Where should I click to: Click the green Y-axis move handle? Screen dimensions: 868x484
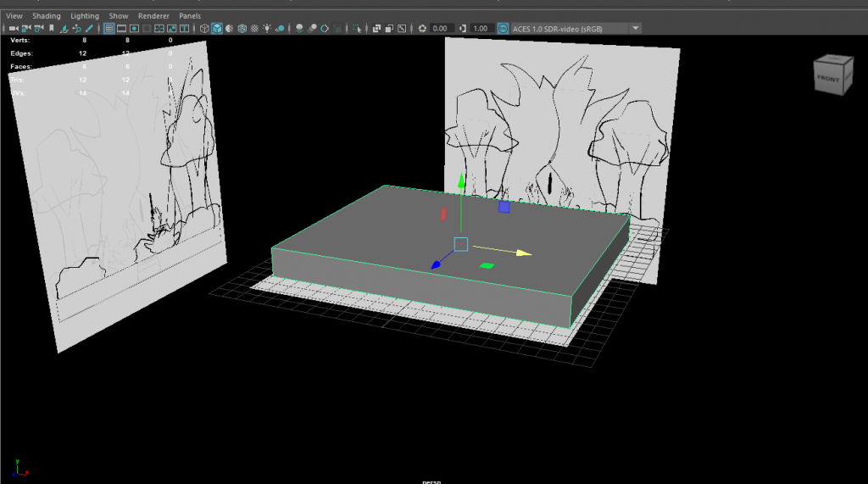(461, 181)
